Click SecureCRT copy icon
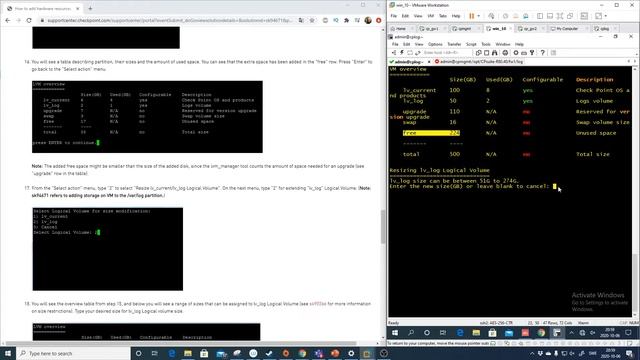This screenshot has width=640, height=360. (x=479, y=53)
